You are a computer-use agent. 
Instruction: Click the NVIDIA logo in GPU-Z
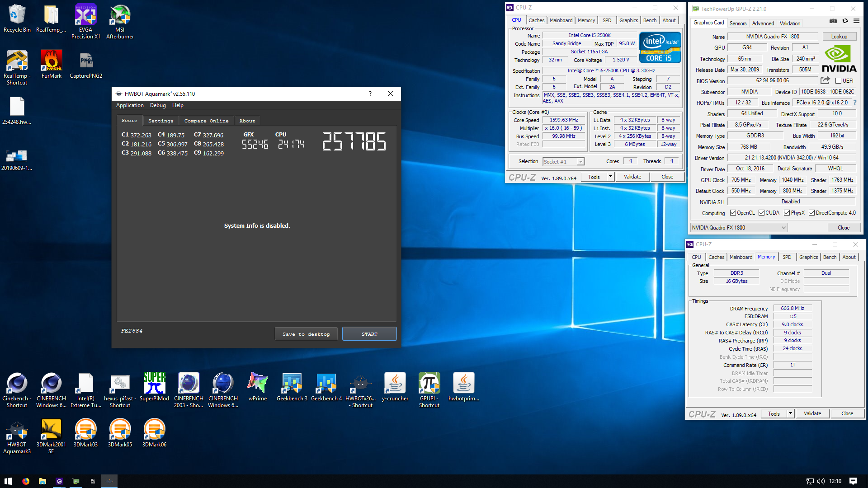[x=839, y=59]
